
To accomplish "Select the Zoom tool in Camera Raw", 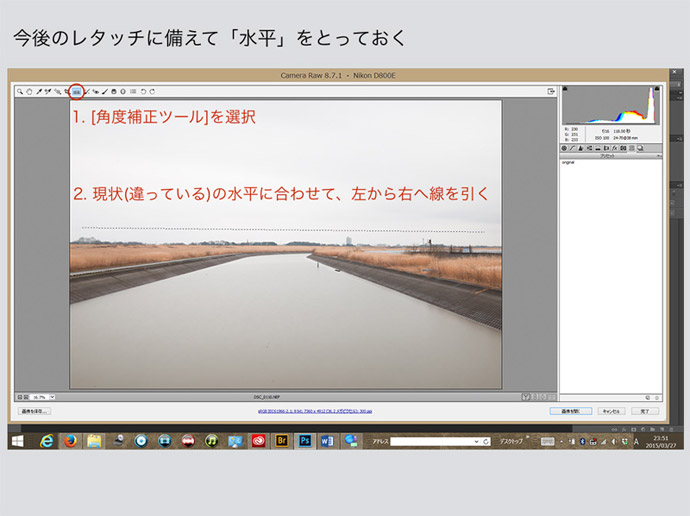I will tap(20, 91).
